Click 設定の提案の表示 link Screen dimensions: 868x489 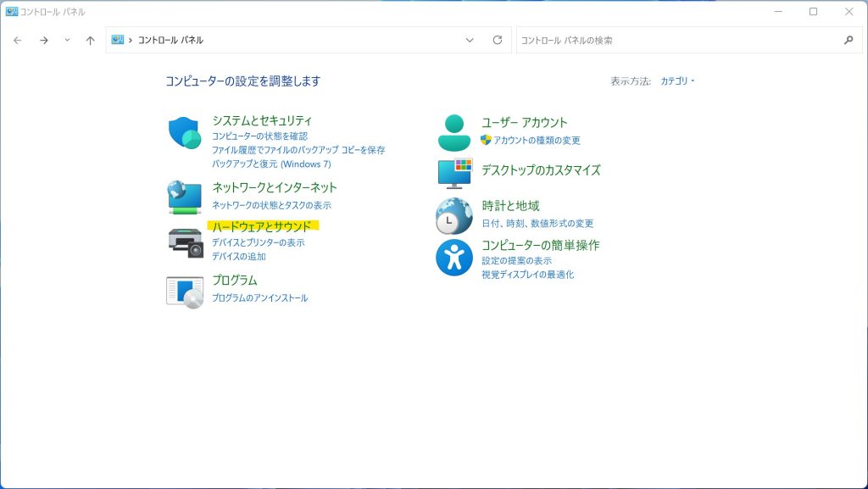(x=516, y=260)
